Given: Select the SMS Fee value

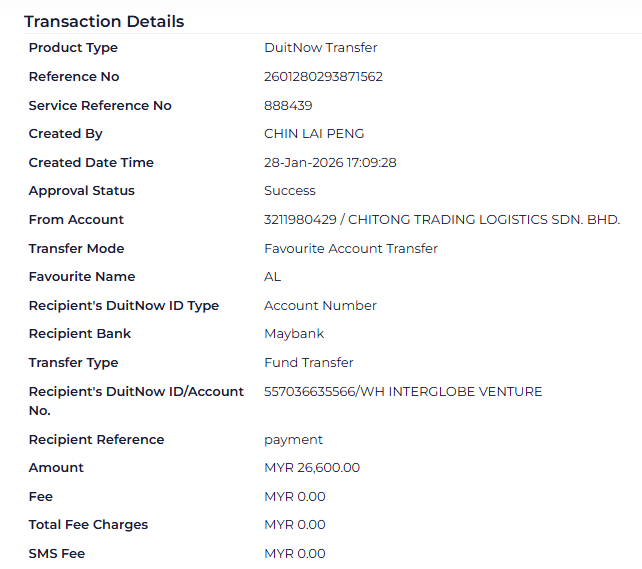Looking at the screenshot, I should tap(294, 554).
